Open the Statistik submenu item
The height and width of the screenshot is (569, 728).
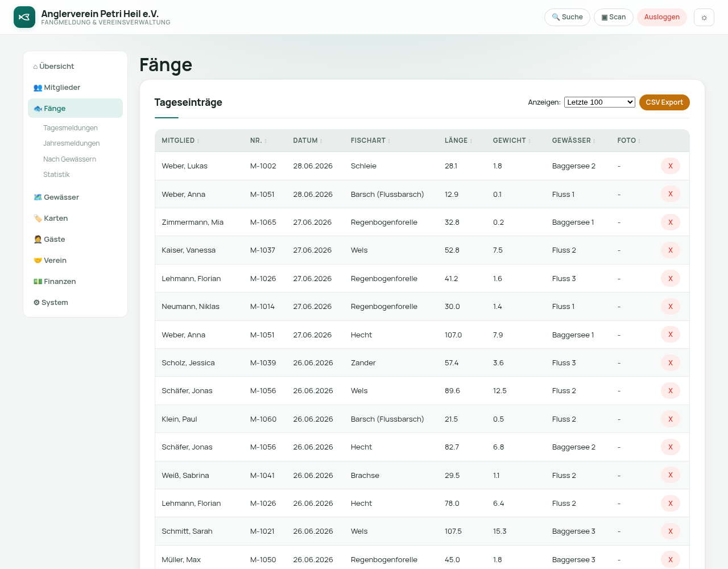pos(56,175)
